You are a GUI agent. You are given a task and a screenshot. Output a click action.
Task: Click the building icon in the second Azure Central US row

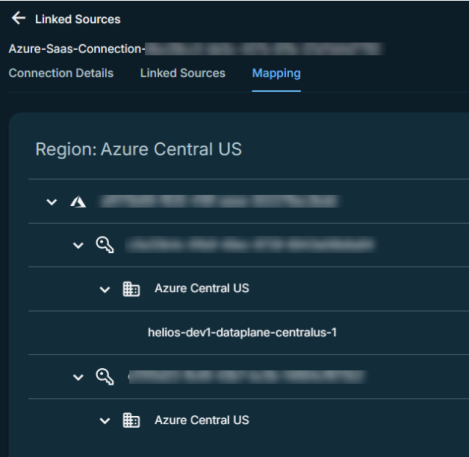pos(131,420)
